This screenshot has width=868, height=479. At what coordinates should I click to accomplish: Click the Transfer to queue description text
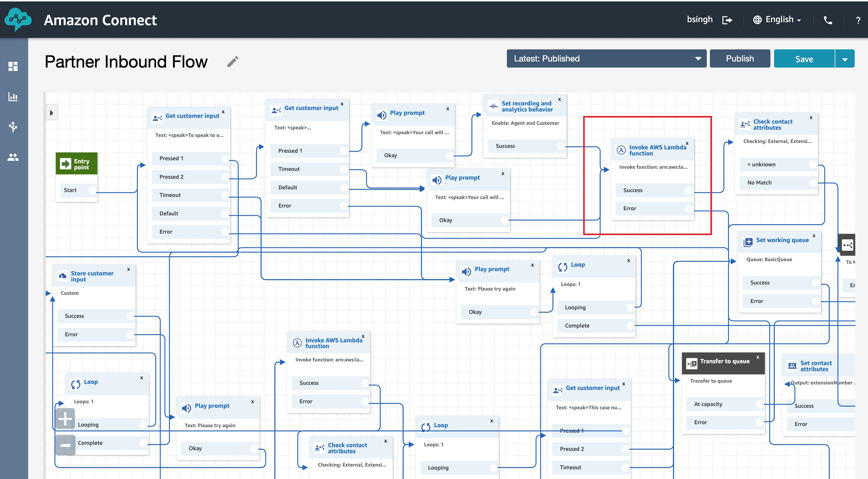(x=711, y=381)
